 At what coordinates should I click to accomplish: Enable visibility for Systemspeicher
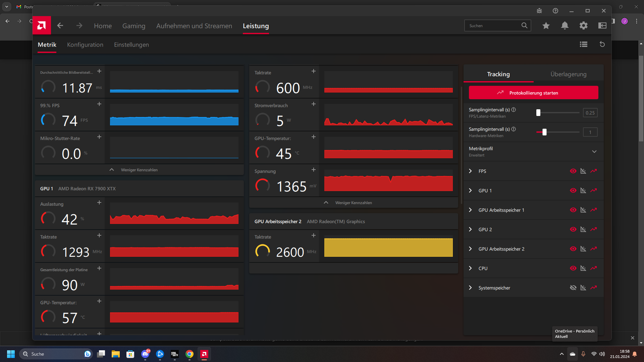coord(573,288)
